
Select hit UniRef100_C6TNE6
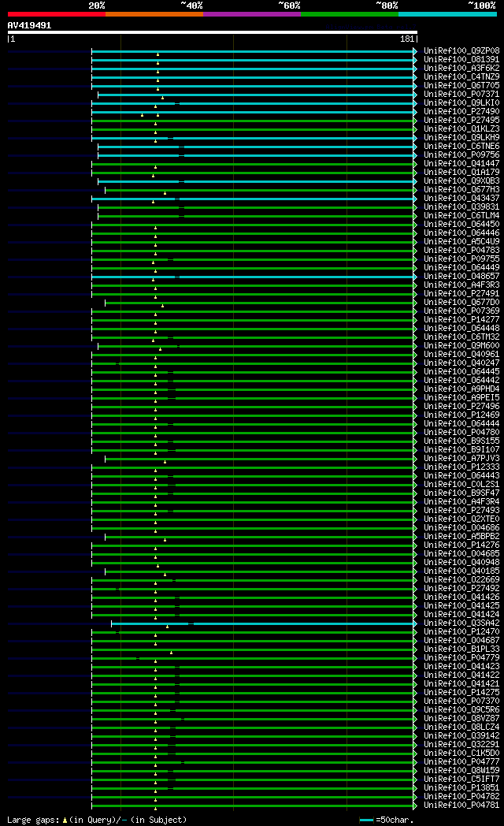tap(462, 147)
